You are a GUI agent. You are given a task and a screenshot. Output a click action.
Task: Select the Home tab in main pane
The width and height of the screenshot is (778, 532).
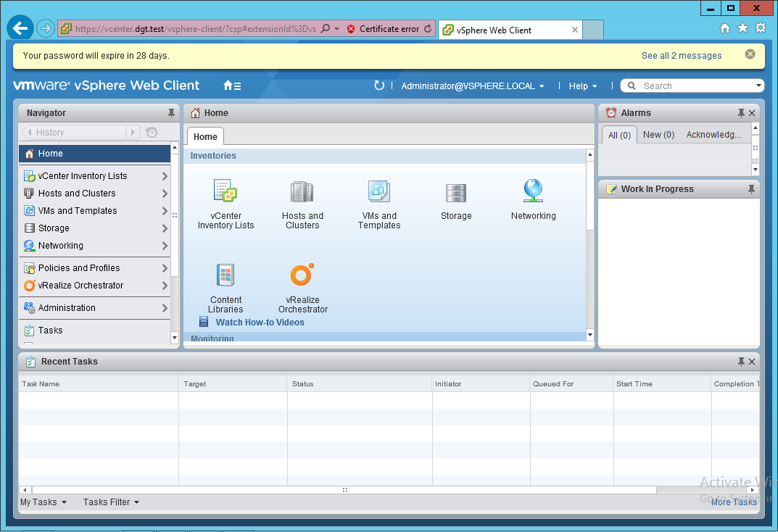coord(205,137)
